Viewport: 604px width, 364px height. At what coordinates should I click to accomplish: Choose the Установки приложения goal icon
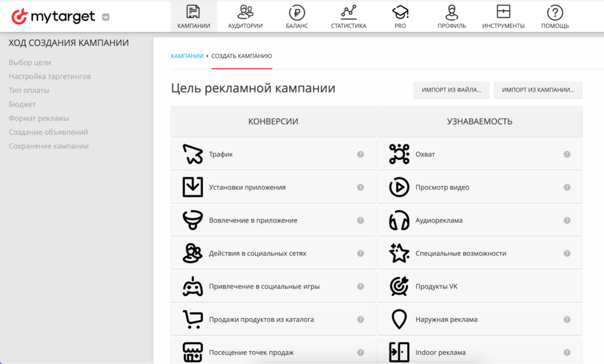pyautogui.click(x=193, y=187)
